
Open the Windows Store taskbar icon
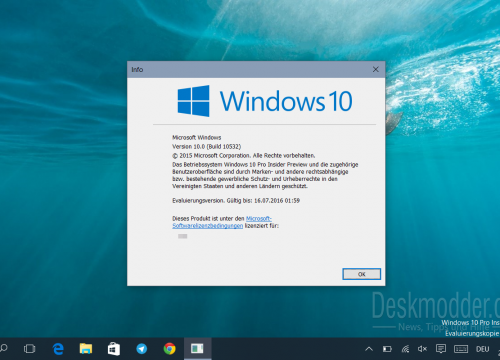pos(114,349)
